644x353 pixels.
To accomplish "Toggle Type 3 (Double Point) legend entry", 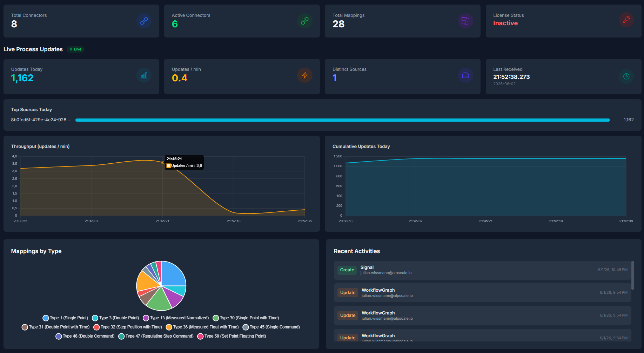I will pos(115,318).
